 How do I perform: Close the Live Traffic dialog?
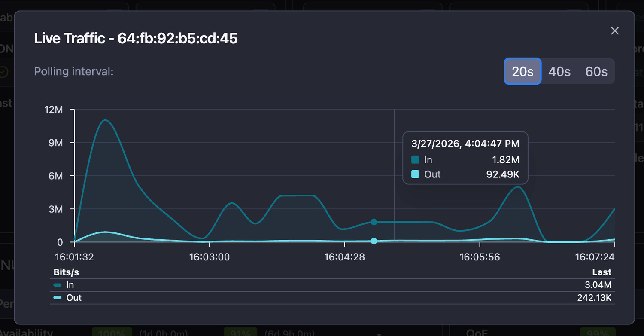pyautogui.click(x=615, y=31)
